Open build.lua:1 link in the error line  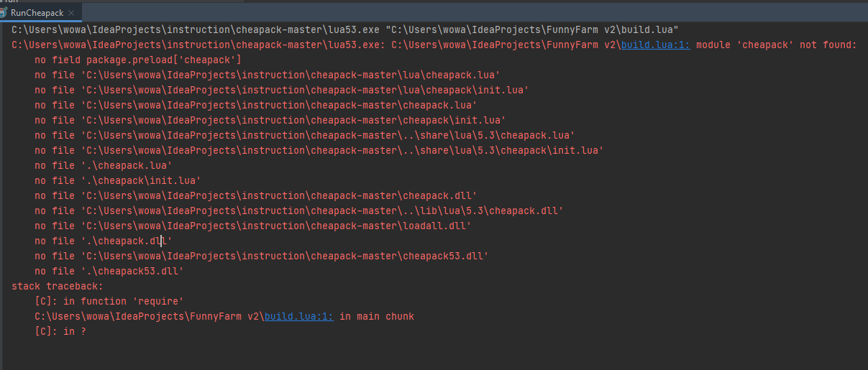(656, 45)
